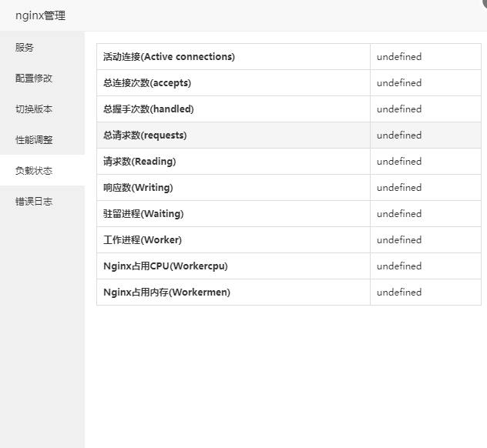Click the 工作进程(Worker) row label

tap(143, 240)
